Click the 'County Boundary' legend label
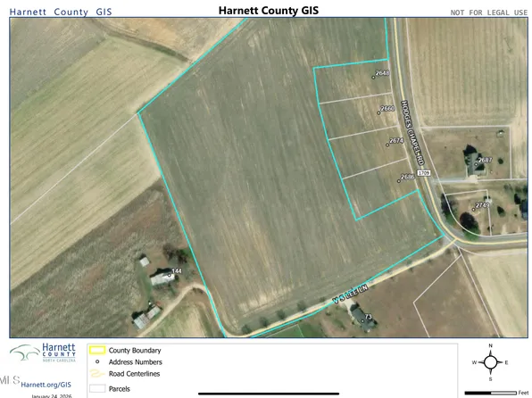Image resolution: width=532 pixels, height=398 pixels. click(135, 350)
